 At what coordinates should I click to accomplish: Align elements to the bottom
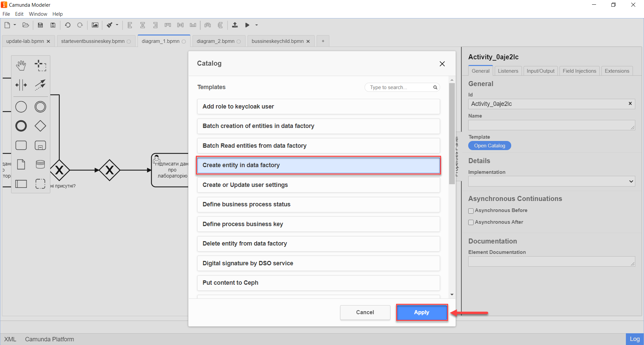click(x=193, y=25)
